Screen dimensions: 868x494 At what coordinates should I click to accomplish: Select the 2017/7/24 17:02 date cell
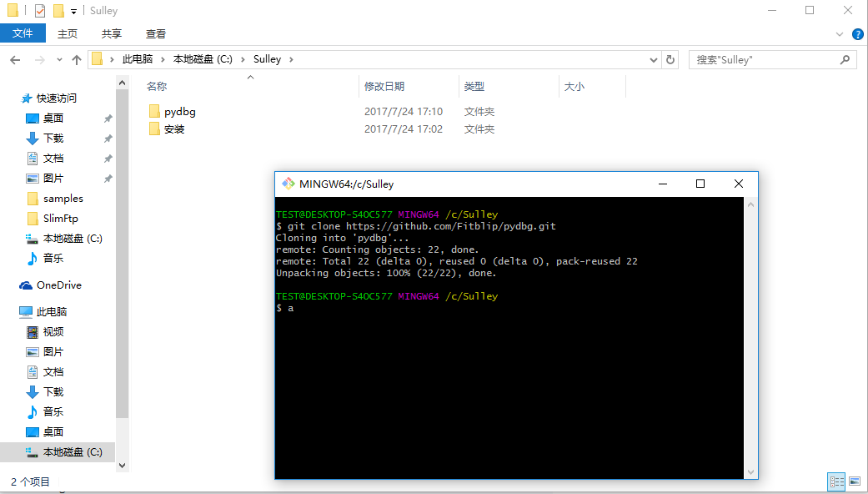pos(404,129)
